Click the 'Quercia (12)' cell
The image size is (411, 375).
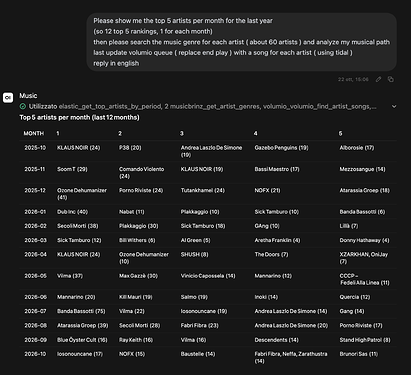(355, 297)
